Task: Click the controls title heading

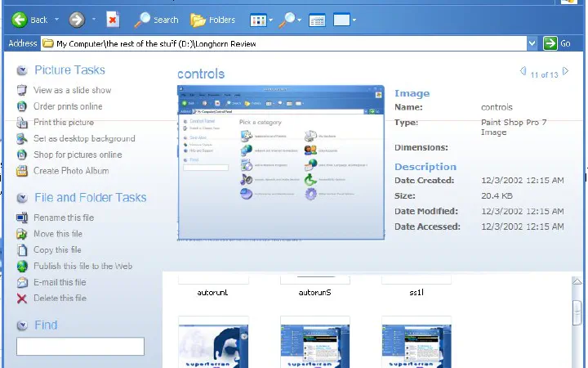Action: (x=201, y=74)
